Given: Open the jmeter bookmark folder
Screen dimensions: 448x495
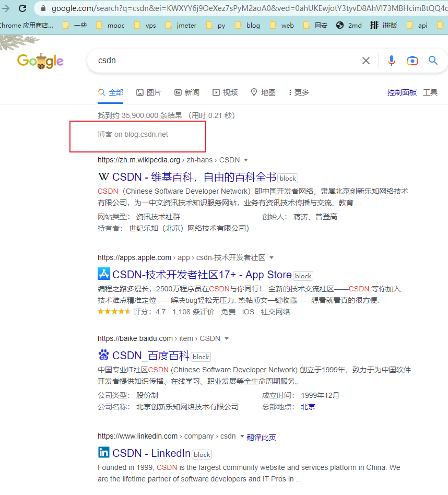Looking at the screenshot, I should pyautogui.click(x=181, y=25).
